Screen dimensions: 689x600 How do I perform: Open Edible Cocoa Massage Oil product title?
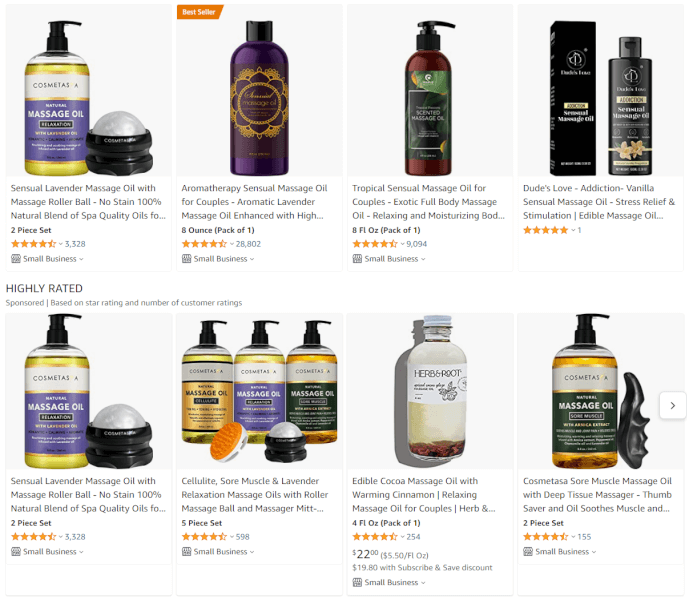pyautogui.click(x=424, y=495)
